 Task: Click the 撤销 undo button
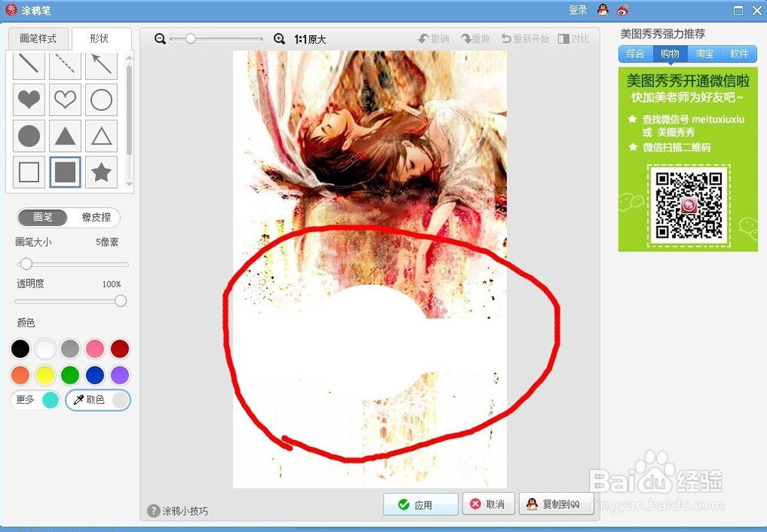434,38
